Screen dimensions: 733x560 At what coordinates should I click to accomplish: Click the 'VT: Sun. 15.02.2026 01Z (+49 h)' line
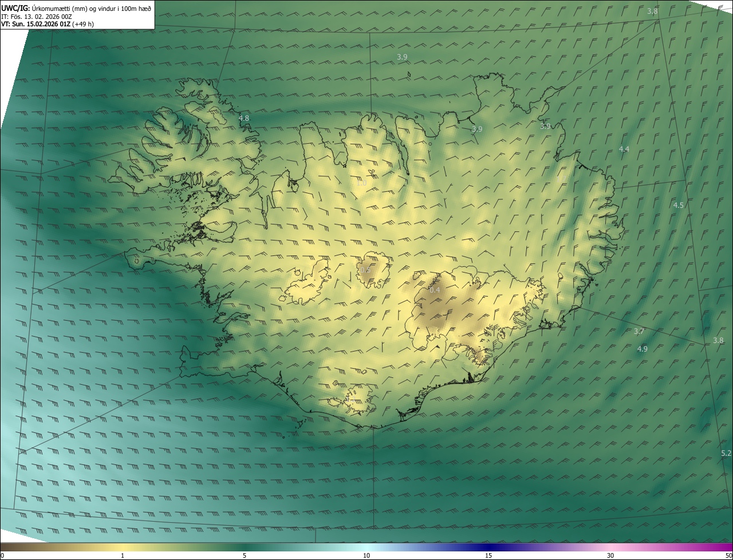pos(48,24)
